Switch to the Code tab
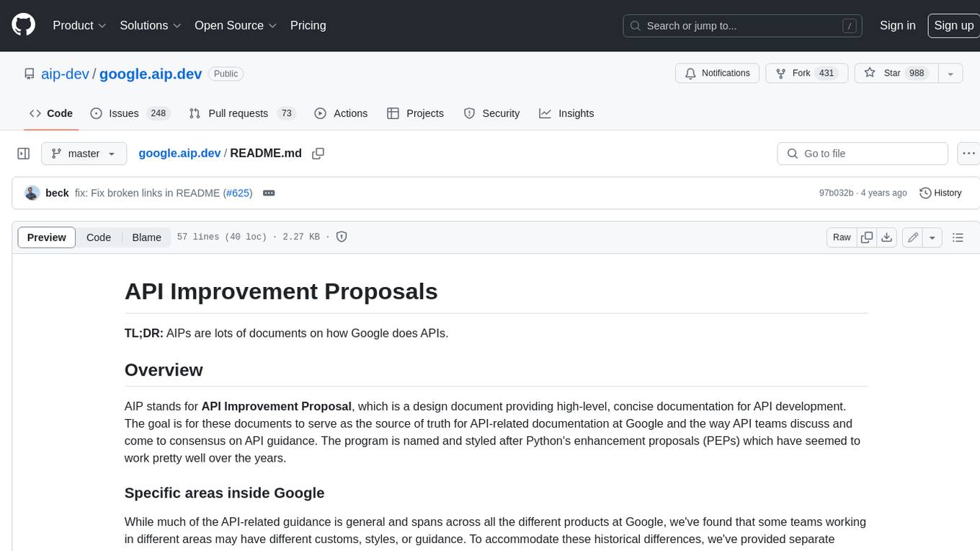The image size is (980, 551). pos(51,113)
